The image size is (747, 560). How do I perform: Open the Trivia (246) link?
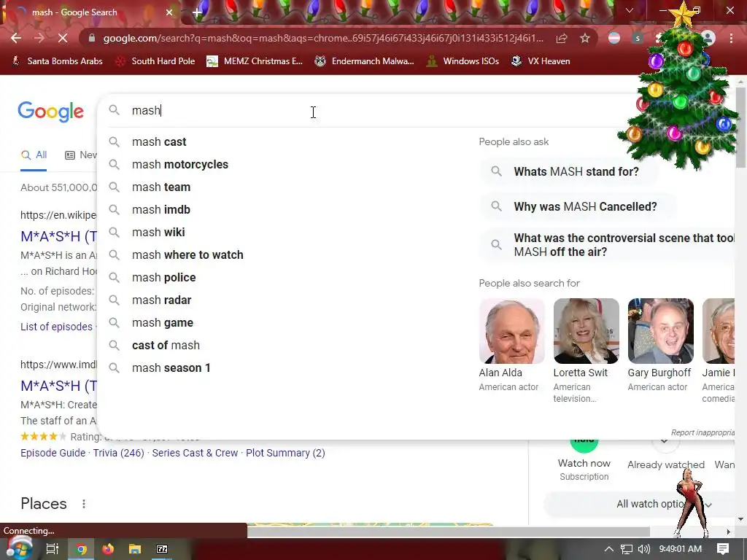pyautogui.click(x=119, y=453)
